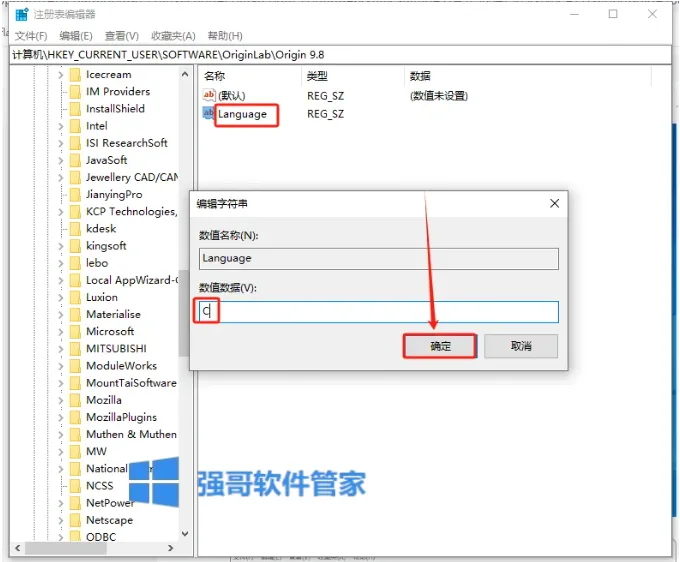680x562 pixels.
Task: Click tree horizontal scrollbar right arrow
Action: [171, 548]
